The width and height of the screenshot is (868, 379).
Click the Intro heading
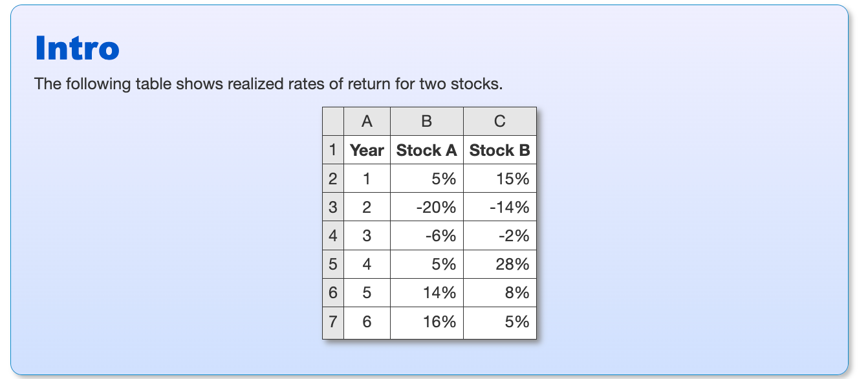[77, 48]
